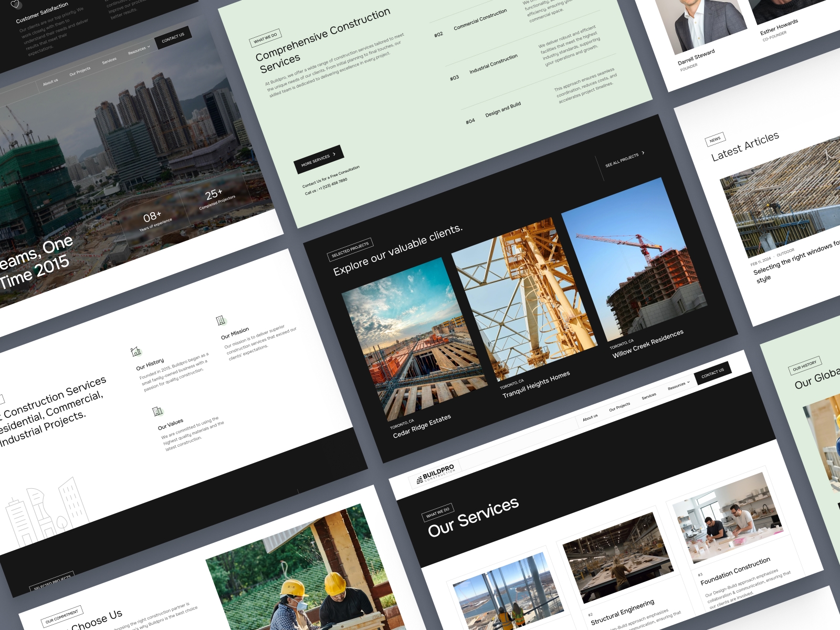840x630 pixels.
Task: Click the Our History building icon
Action: tap(136, 351)
